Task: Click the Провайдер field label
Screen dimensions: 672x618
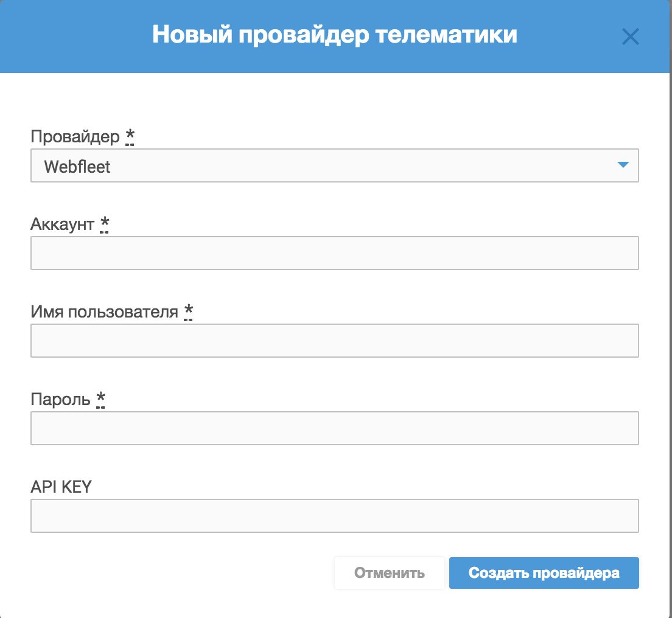Action: (x=75, y=137)
